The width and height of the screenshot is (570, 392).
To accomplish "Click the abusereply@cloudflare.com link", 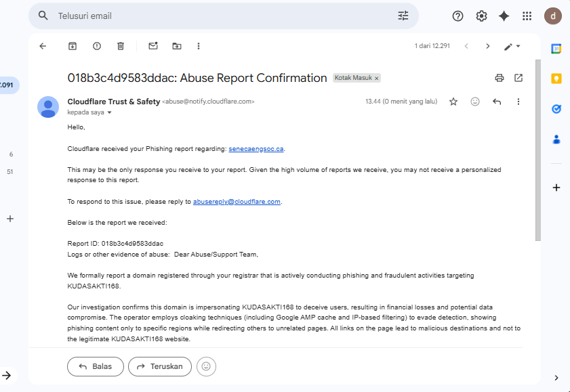I will [x=237, y=202].
